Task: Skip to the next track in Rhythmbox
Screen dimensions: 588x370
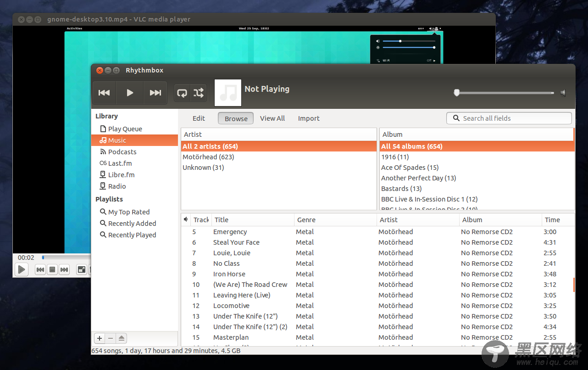Action: click(155, 93)
